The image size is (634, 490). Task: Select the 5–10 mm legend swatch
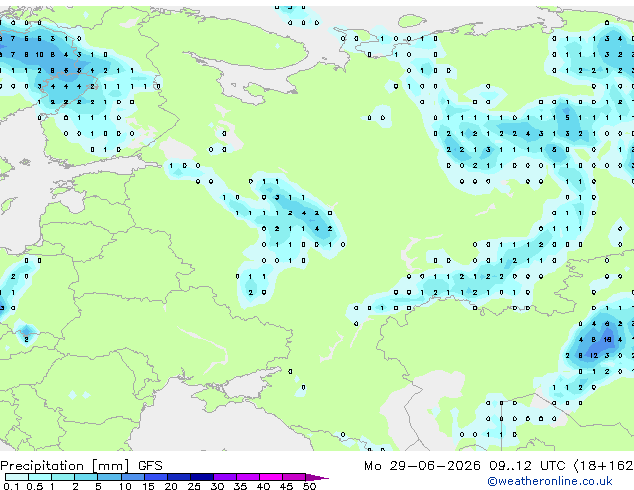pyautogui.click(x=110, y=477)
